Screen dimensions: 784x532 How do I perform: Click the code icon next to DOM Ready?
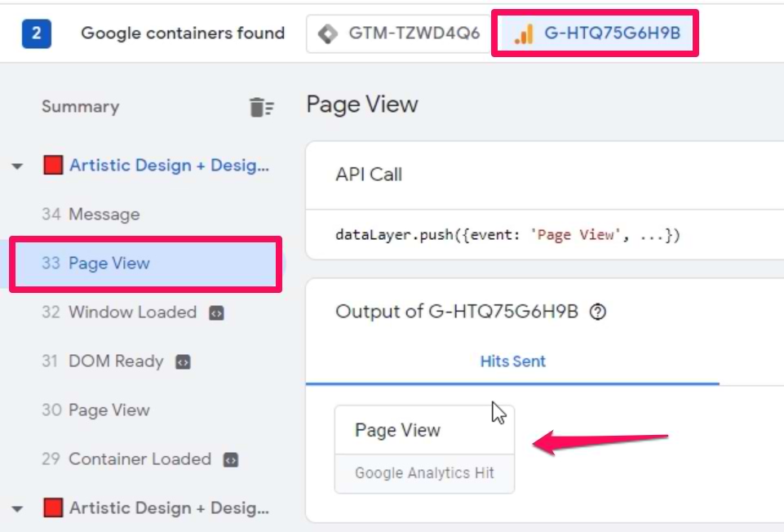(184, 362)
